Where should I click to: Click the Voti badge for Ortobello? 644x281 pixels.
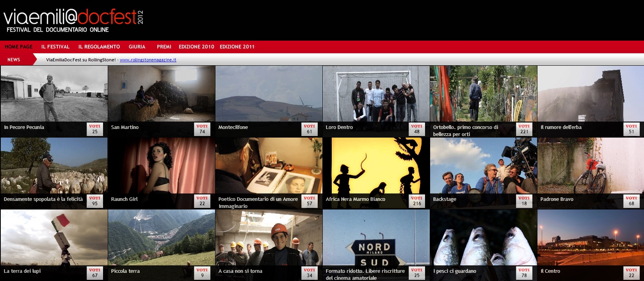pyautogui.click(x=524, y=129)
